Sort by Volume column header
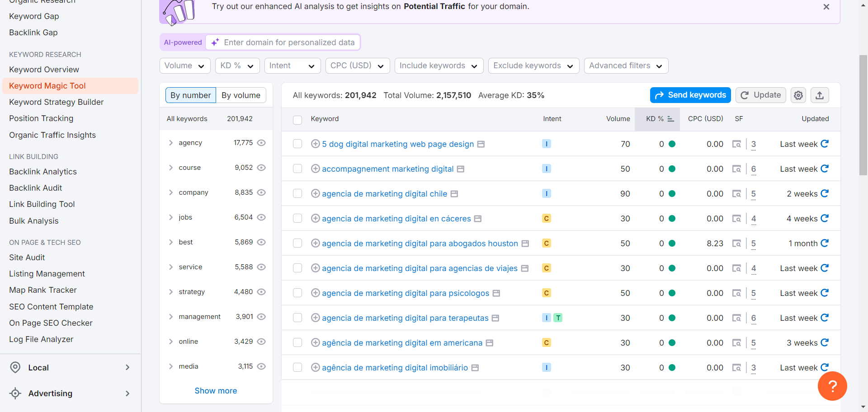The image size is (868, 412). point(618,119)
